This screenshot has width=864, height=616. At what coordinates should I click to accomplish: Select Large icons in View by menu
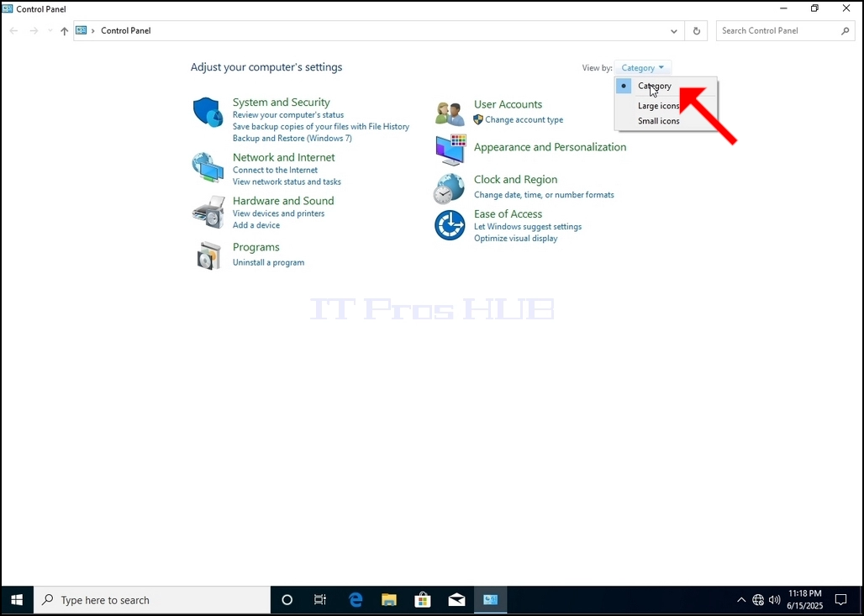coord(666,106)
